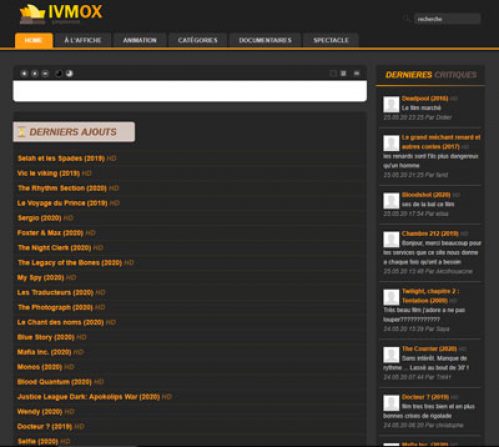The image size is (499, 447).
Task: Open the Home tab
Action: 34,41
